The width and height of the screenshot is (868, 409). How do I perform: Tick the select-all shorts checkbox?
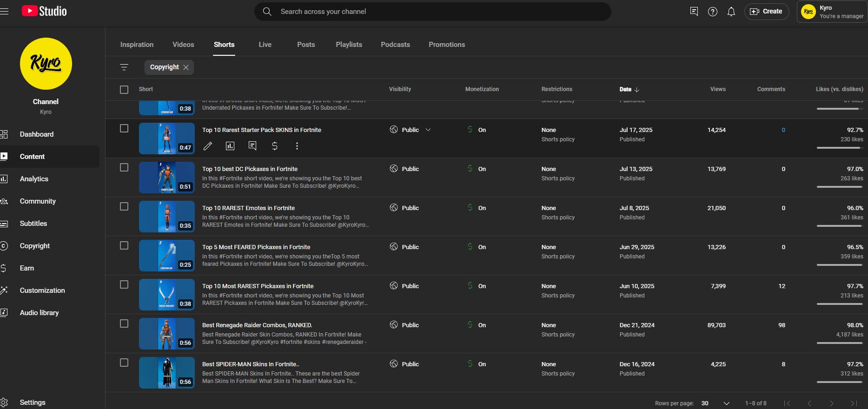click(x=124, y=90)
